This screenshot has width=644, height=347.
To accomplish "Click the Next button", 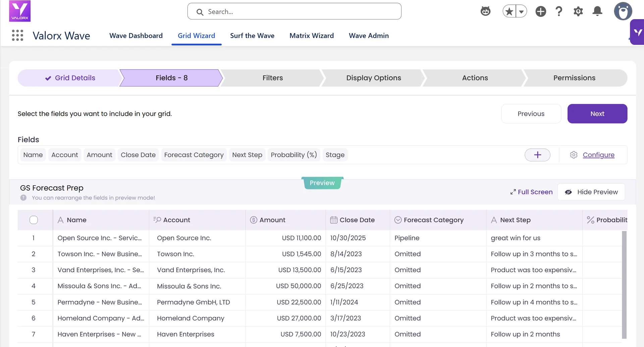I will pyautogui.click(x=597, y=114).
